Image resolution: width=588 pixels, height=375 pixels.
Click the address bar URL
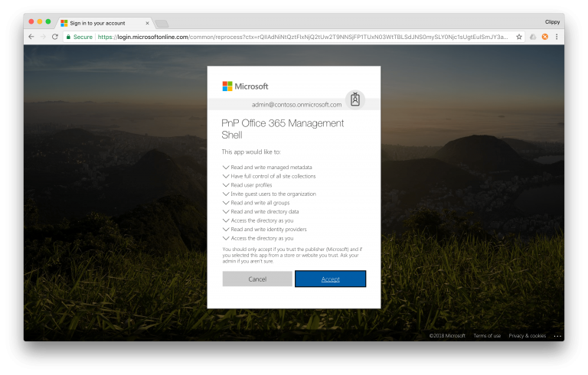coord(302,37)
